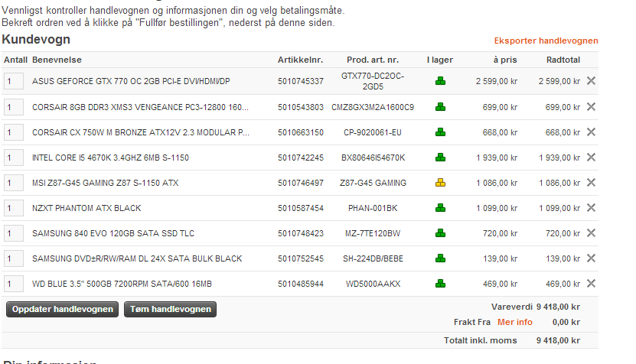Remove the ASUS GeForce GTX 770 row
This screenshot has width=636, height=364.
pyautogui.click(x=591, y=80)
